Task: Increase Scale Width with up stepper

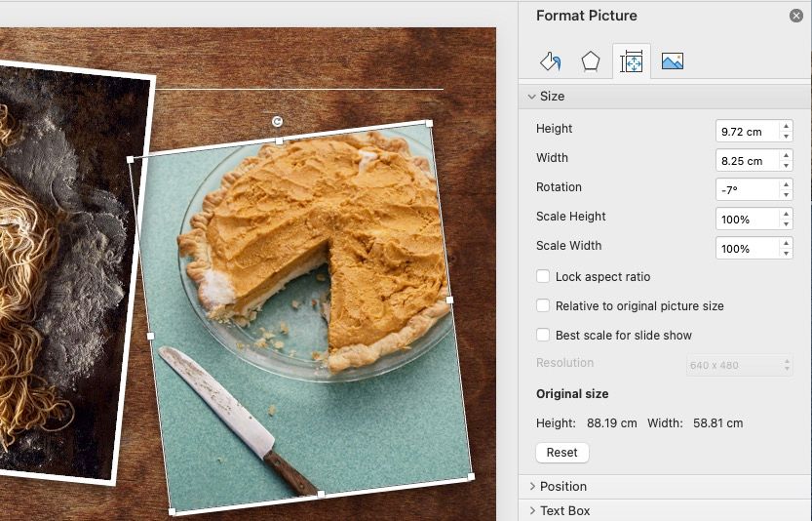Action: point(786,243)
